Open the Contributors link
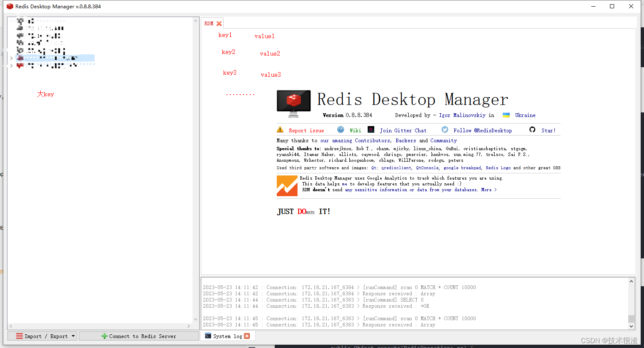Screen dimensions: 644x348 372,141
